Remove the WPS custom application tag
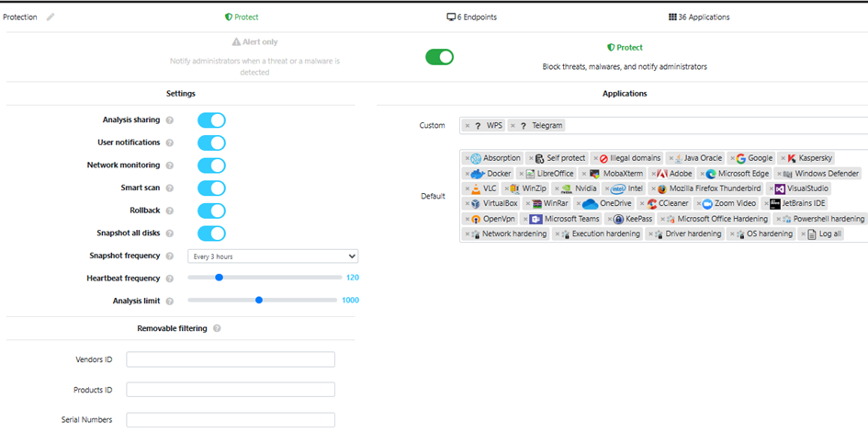This screenshot has width=868, height=433. coord(468,126)
